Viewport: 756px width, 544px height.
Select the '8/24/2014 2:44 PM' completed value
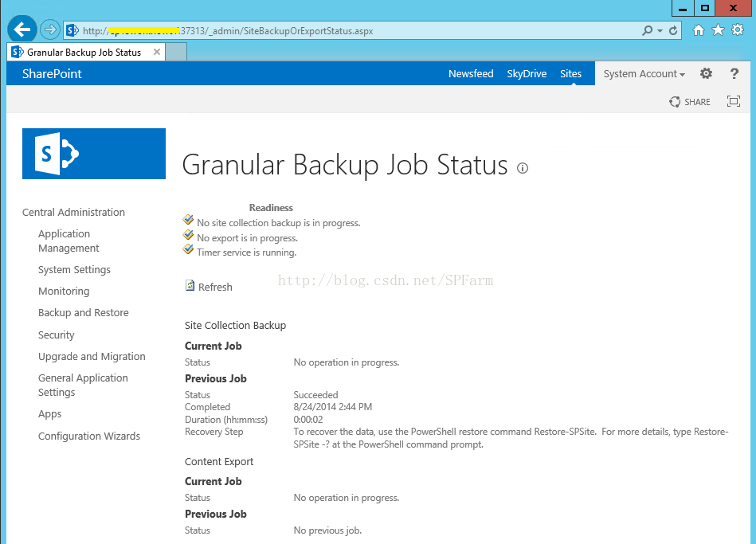pos(333,407)
